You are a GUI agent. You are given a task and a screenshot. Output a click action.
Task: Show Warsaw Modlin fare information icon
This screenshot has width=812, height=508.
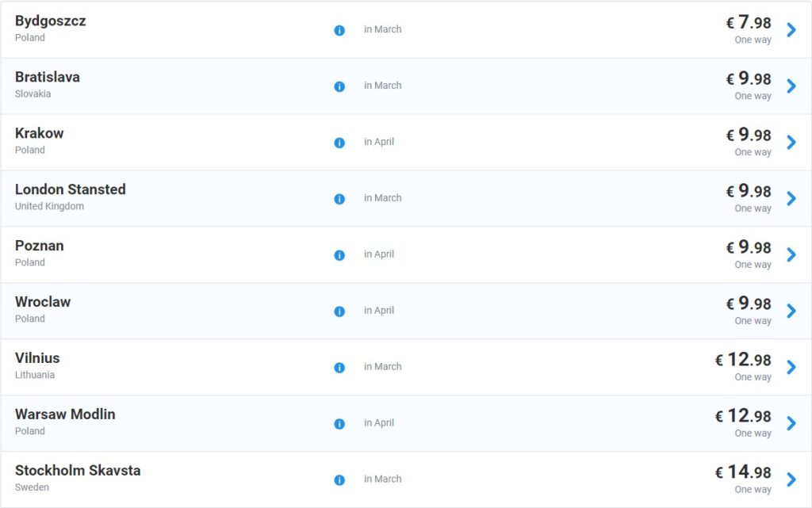tap(339, 424)
